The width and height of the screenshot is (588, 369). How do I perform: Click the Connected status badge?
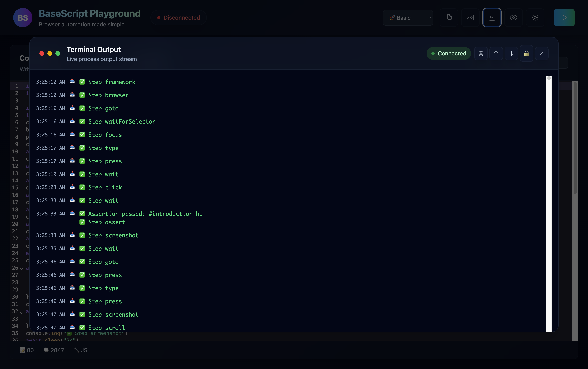pos(449,53)
